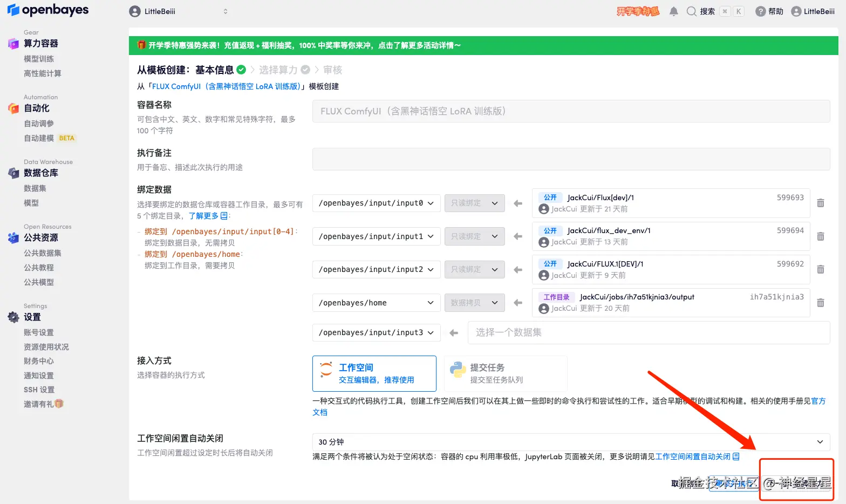Image resolution: width=846 pixels, height=504 pixels.
Task: Click the Jupyter icon on 工作空间
Action: click(x=326, y=370)
